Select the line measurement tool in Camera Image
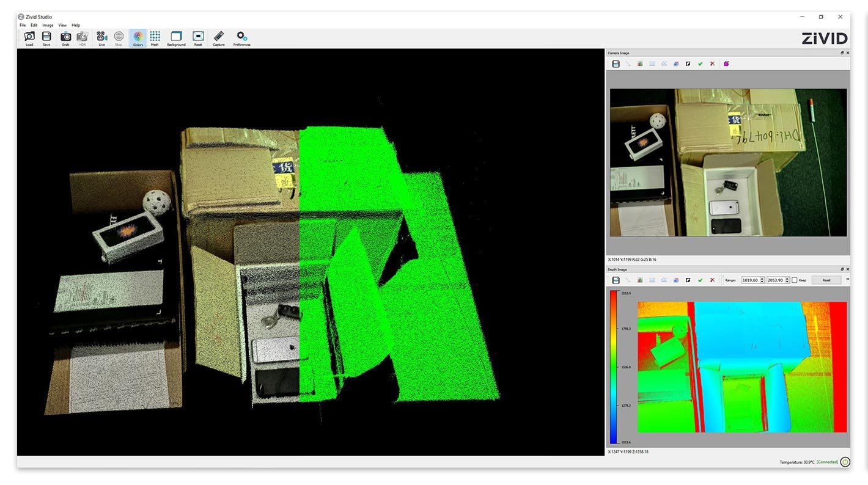 coord(628,64)
